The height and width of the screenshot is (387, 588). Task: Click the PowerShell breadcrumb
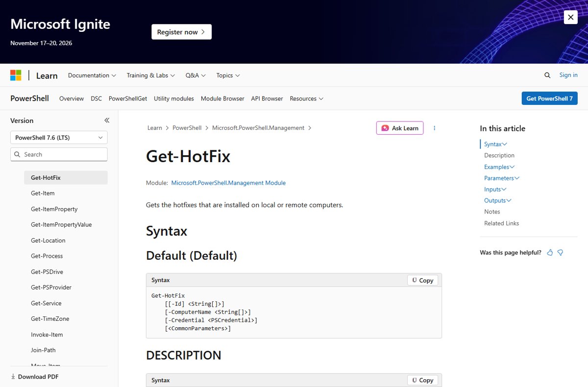tap(187, 128)
